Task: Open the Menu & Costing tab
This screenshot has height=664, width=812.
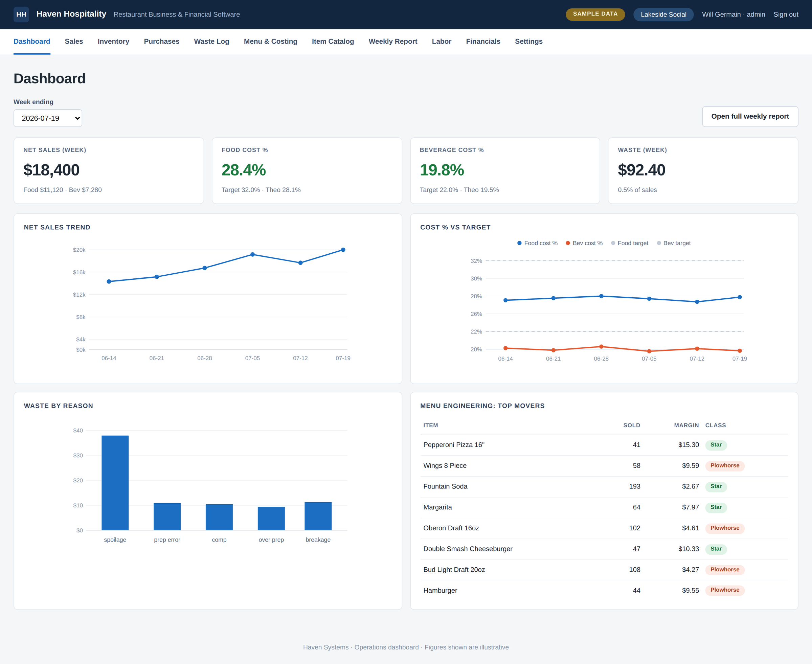Action: 270,41
